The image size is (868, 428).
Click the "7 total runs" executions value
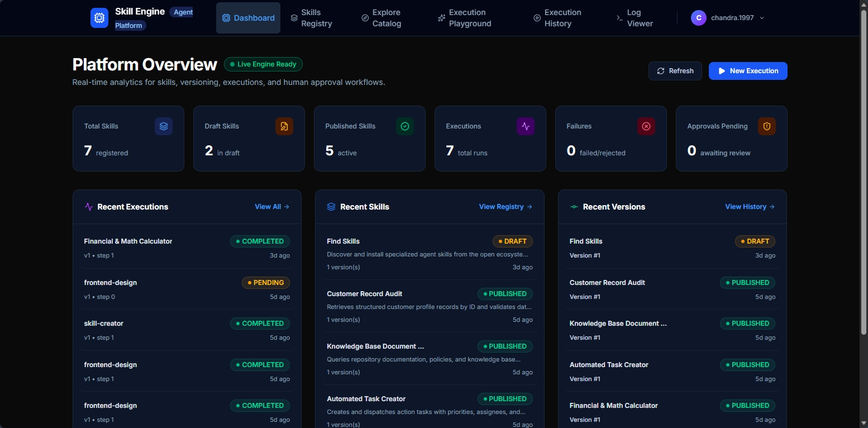(466, 151)
